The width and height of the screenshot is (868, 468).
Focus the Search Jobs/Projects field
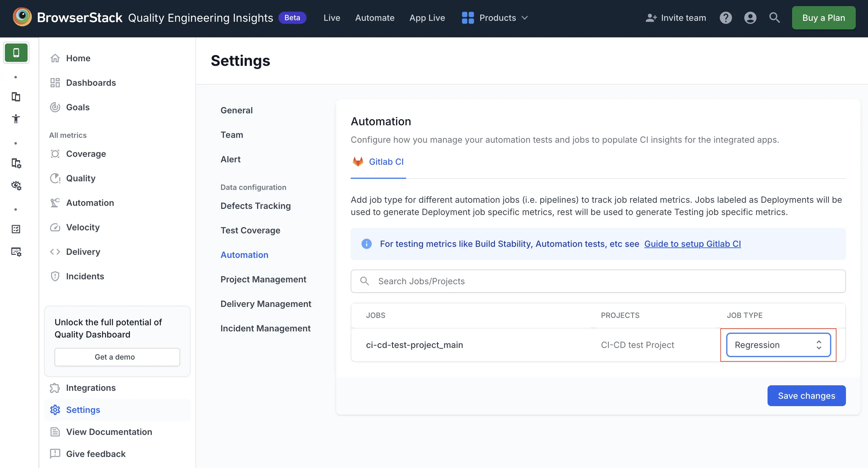pyautogui.click(x=598, y=281)
